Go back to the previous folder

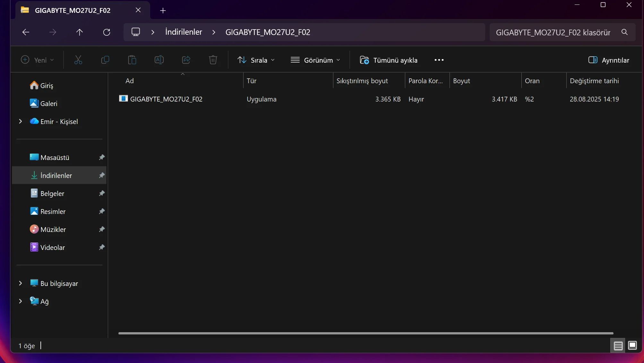coord(26,32)
